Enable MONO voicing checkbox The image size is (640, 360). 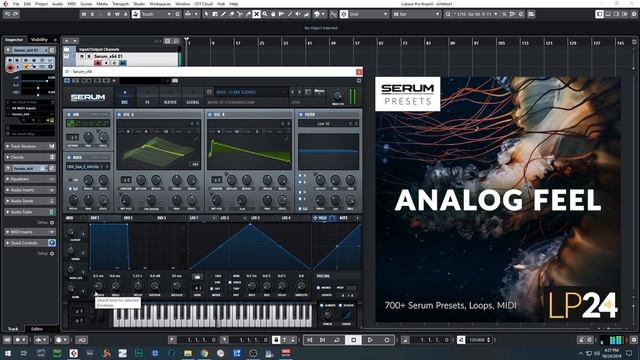click(x=318, y=288)
